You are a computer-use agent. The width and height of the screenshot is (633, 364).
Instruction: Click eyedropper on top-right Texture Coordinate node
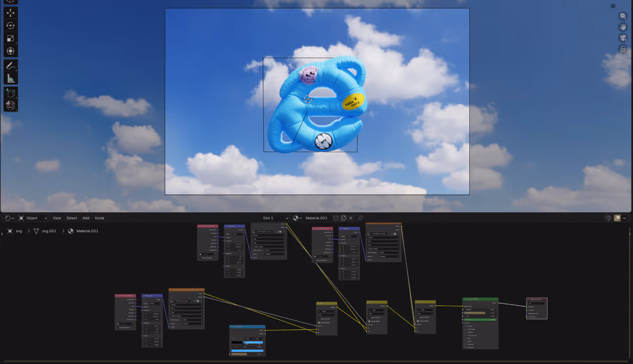(x=330, y=256)
